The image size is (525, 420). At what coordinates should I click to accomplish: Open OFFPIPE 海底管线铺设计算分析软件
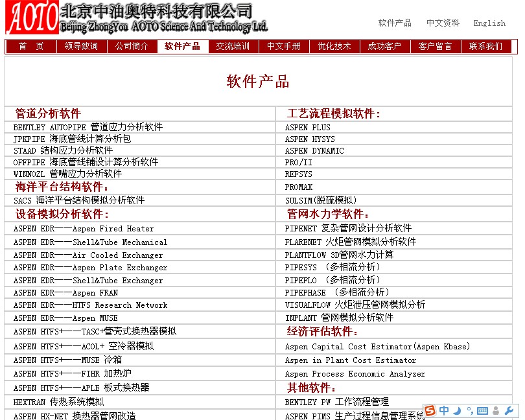coord(86,163)
